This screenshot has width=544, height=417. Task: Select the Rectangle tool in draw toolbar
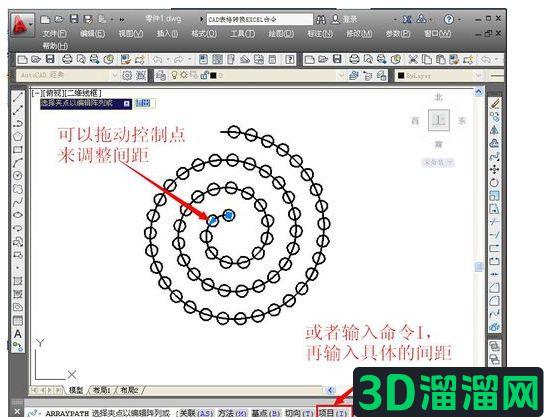[x=18, y=150]
